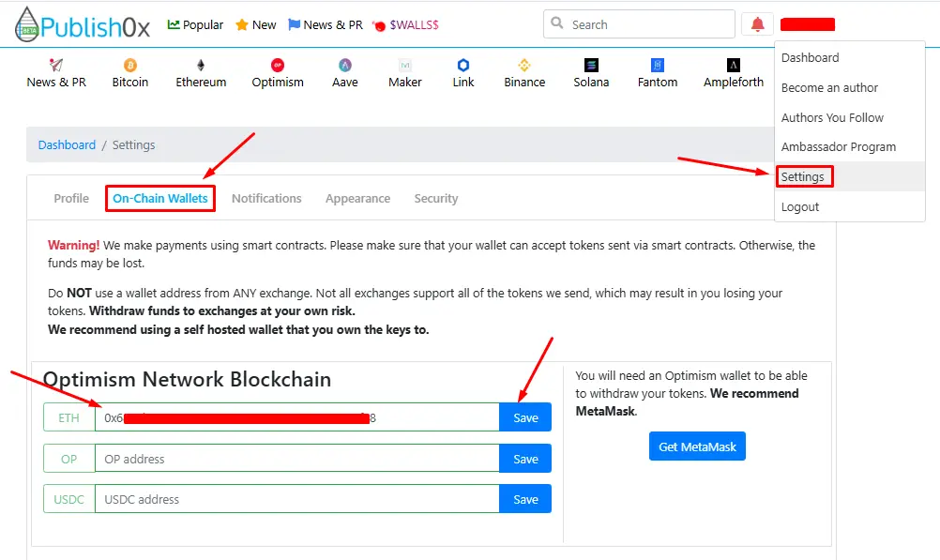Select Dashboard from user menu

point(810,57)
